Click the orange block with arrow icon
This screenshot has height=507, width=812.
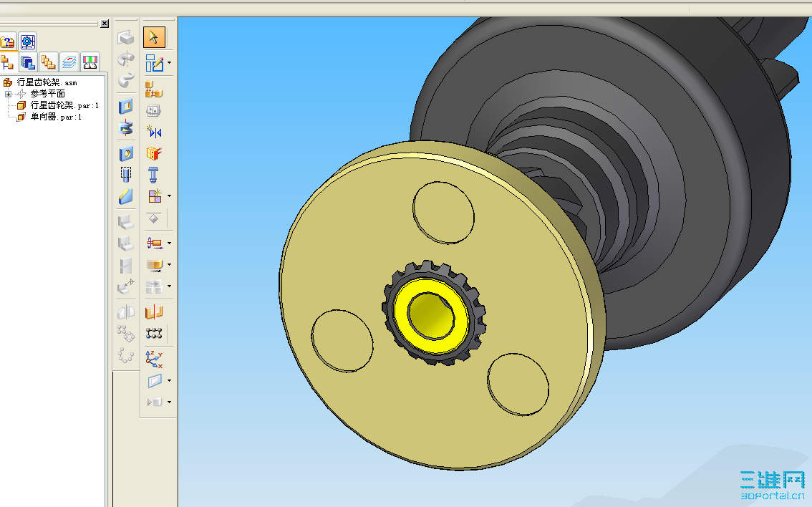click(x=155, y=265)
